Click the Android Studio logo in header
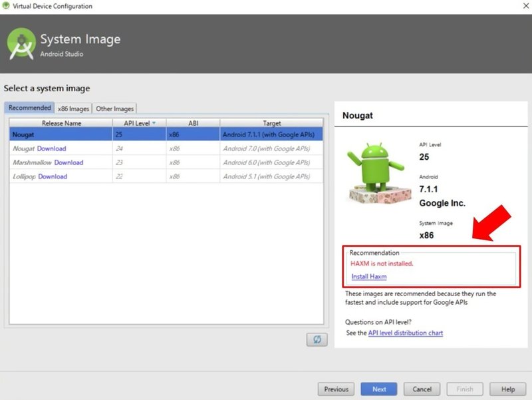 [x=21, y=44]
